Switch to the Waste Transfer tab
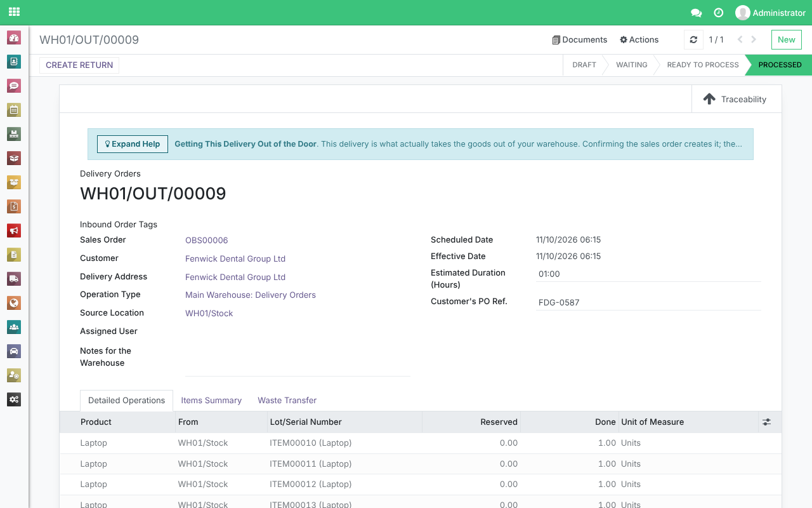This screenshot has width=812, height=508. pos(287,401)
